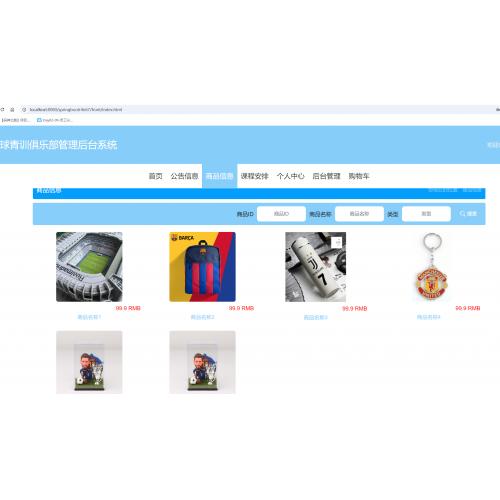Image resolution: width=500 pixels, height=500 pixels.
Task: Open the 公告信息 tab
Action: click(184, 176)
